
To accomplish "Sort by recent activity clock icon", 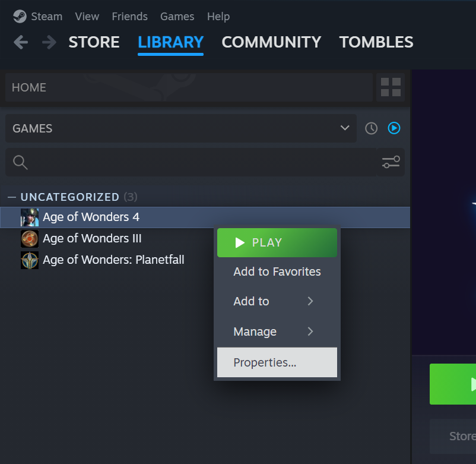I will 371,128.
